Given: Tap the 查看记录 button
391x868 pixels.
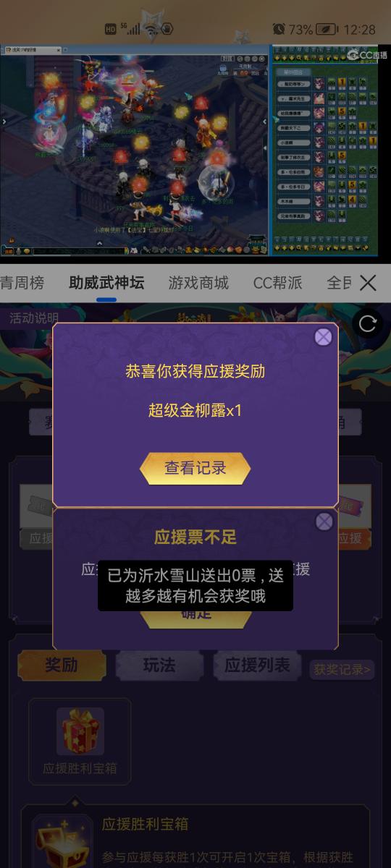Looking at the screenshot, I should tap(195, 468).
